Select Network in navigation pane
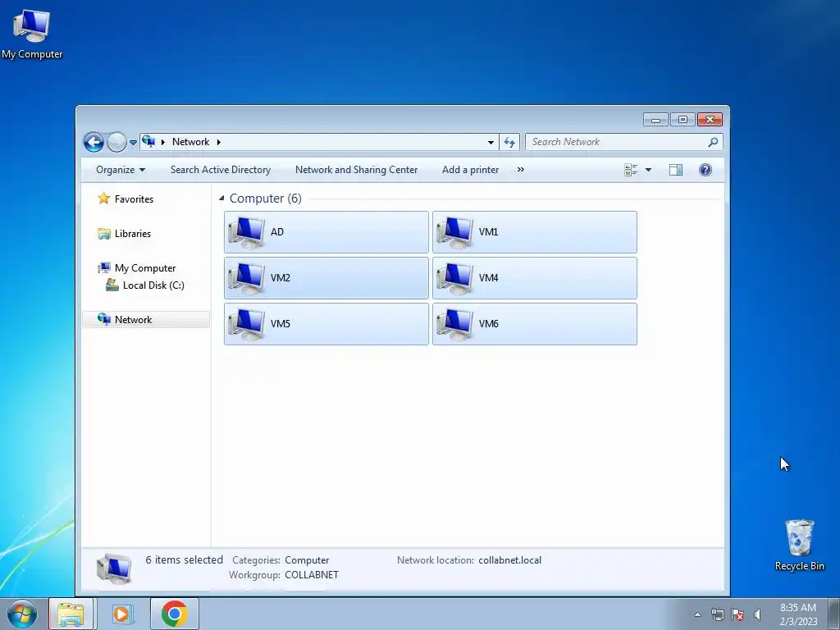Image resolution: width=840 pixels, height=630 pixels. coord(146,320)
